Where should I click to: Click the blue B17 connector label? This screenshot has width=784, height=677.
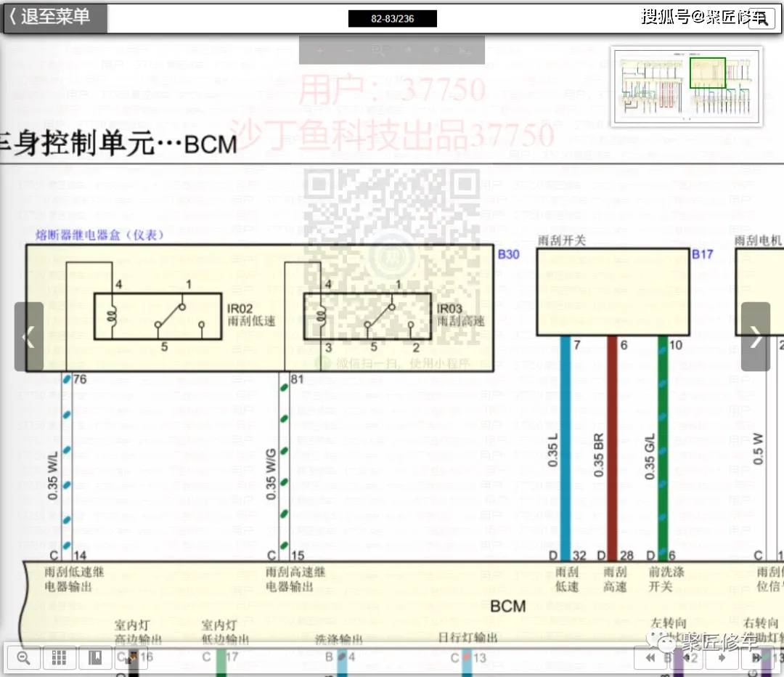coord(702,254)
